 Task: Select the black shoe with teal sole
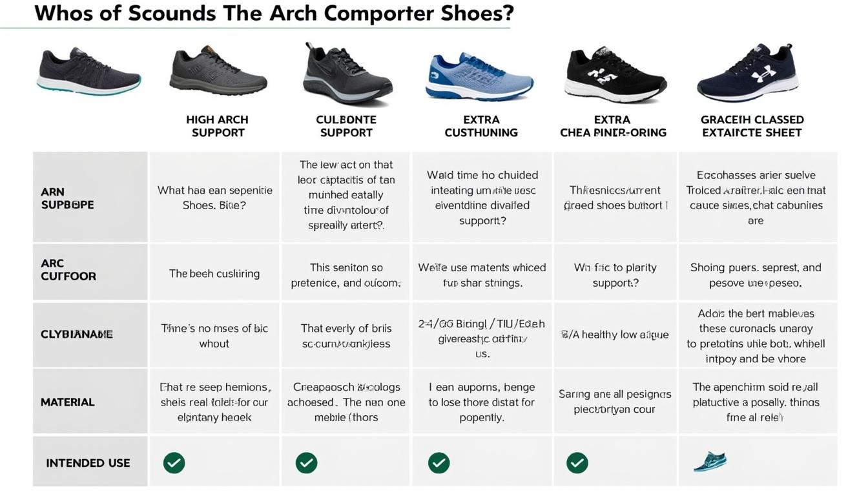pyautogui.click(x=88, y=71)
